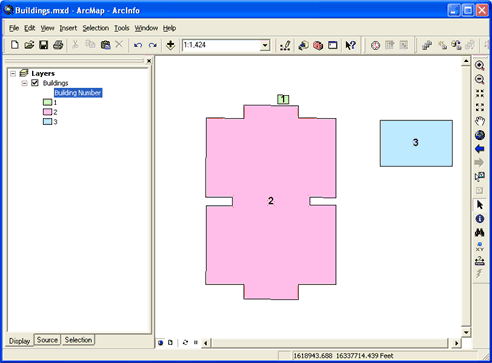Activate the What's This help pointer
Viewport: 492px width, 363px height.
coord(350,45)
